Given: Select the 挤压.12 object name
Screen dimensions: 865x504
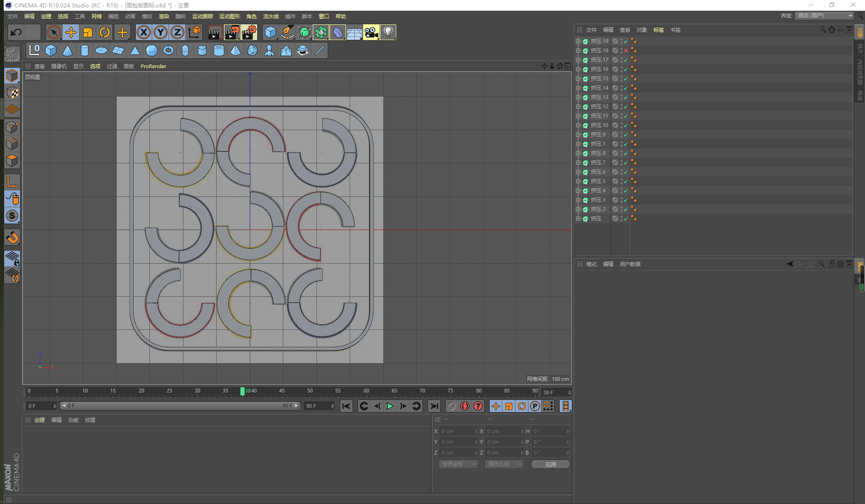Looking at the screenshot, I should coord(599,106).
